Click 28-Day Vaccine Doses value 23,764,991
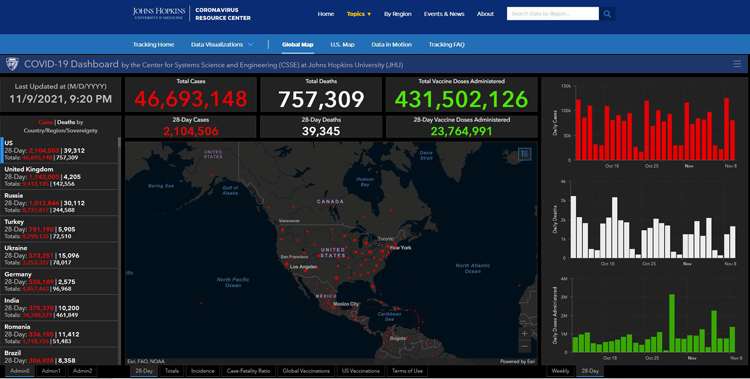Viewport: 750px width, 379px height. point(461,131)
